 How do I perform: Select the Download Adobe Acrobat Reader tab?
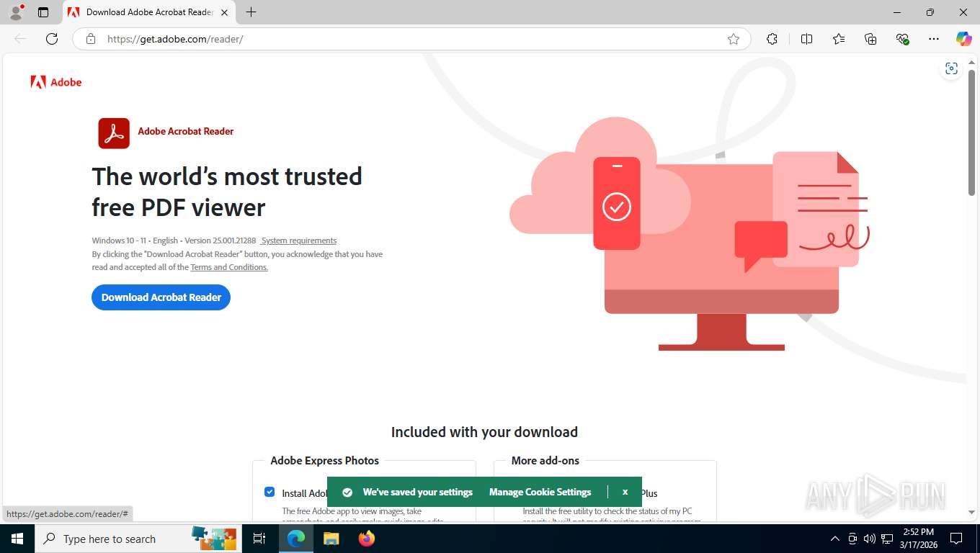coord(149,12)
